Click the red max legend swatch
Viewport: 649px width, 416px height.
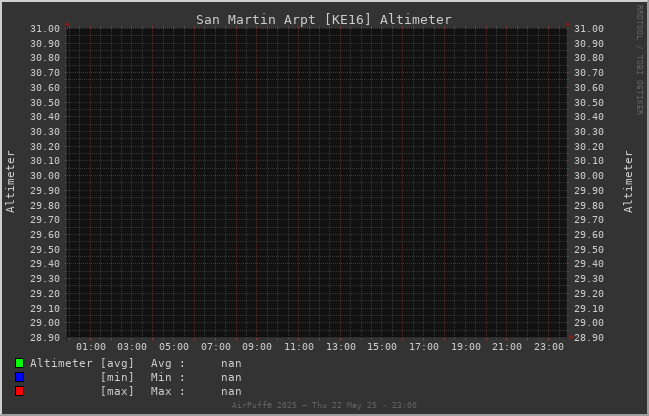click(19, 391)
